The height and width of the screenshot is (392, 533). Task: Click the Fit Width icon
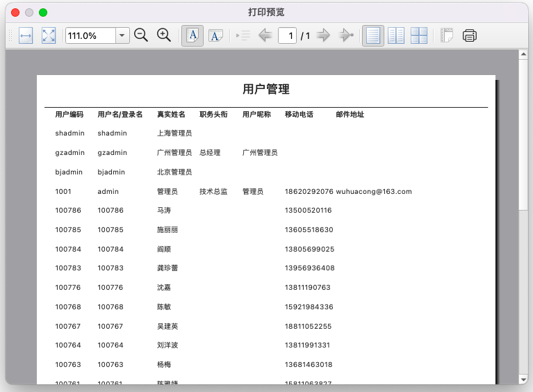pos(26,35)
